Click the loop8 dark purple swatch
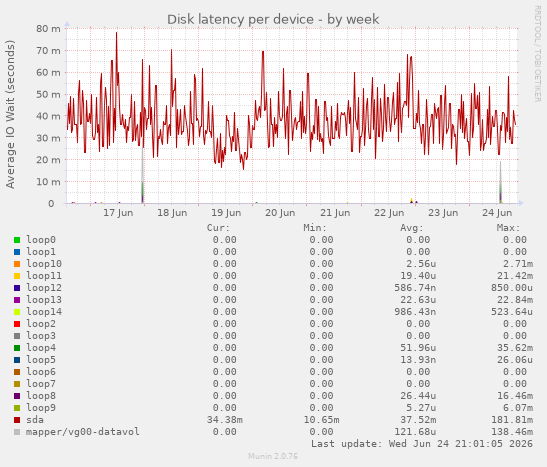The width and height of the screenshot is (547, 467). [17, 396]
